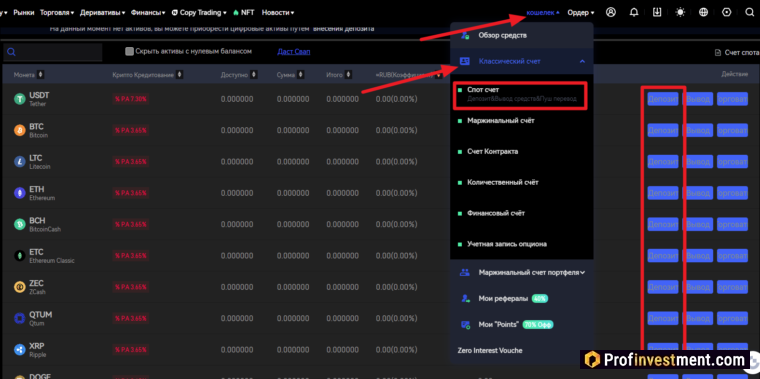Sort by Крипто Кредитование column arrows

[180, 75]
